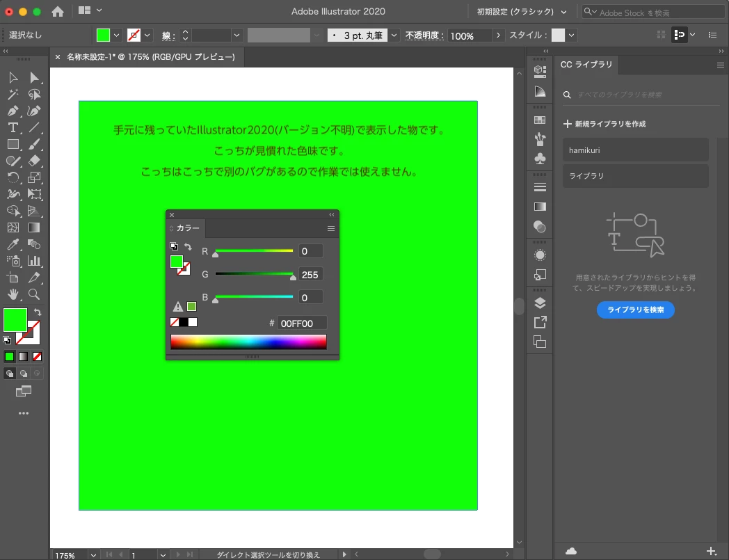729x560 pixels.
Task: Select the Zoom tool
Action: (34, 294)
